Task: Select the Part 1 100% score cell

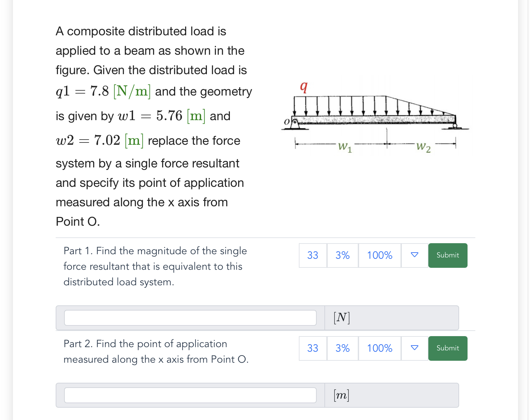Action: point(380,255)
